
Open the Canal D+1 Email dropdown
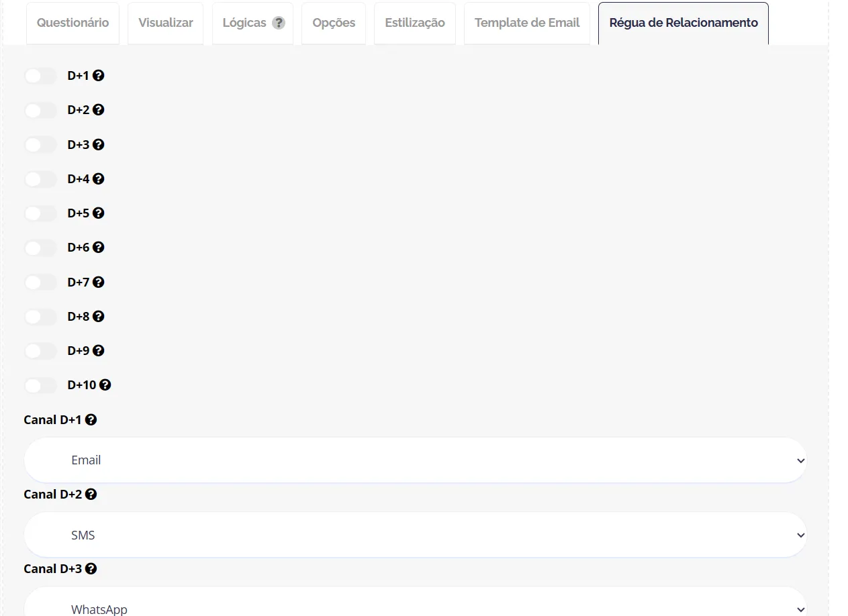(x=415, y=460)
